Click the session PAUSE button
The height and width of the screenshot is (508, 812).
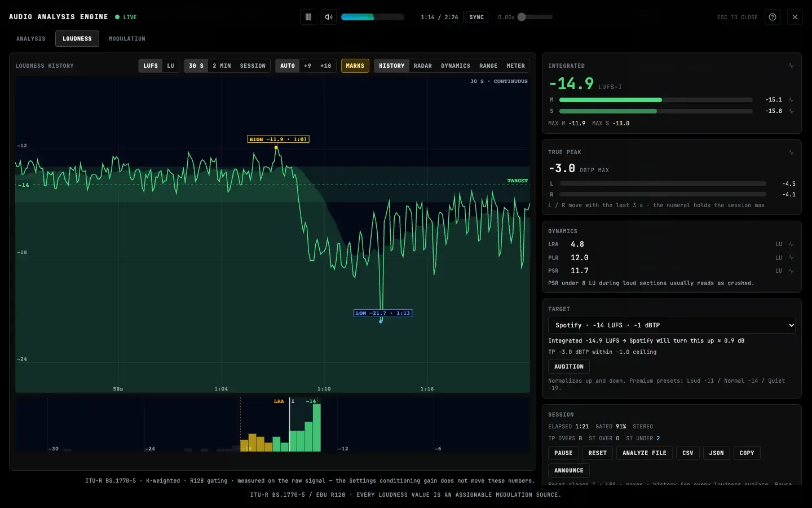coord(563,453)
